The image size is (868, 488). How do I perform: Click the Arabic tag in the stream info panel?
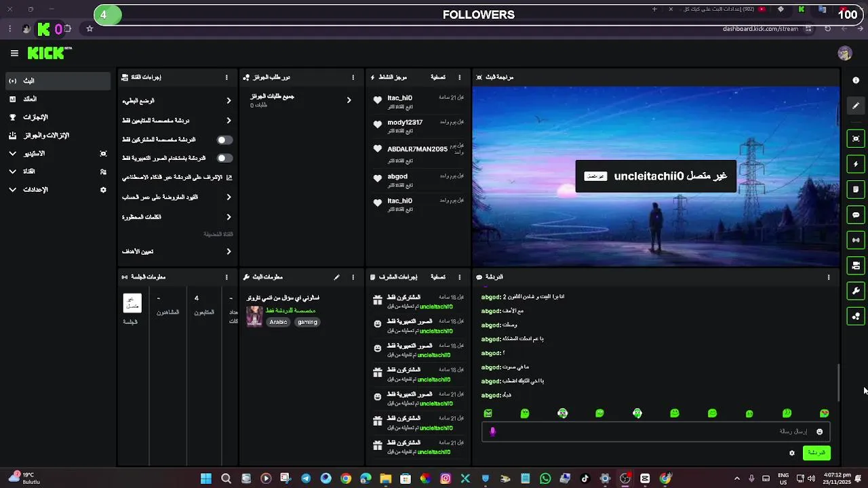pos(278,322)
